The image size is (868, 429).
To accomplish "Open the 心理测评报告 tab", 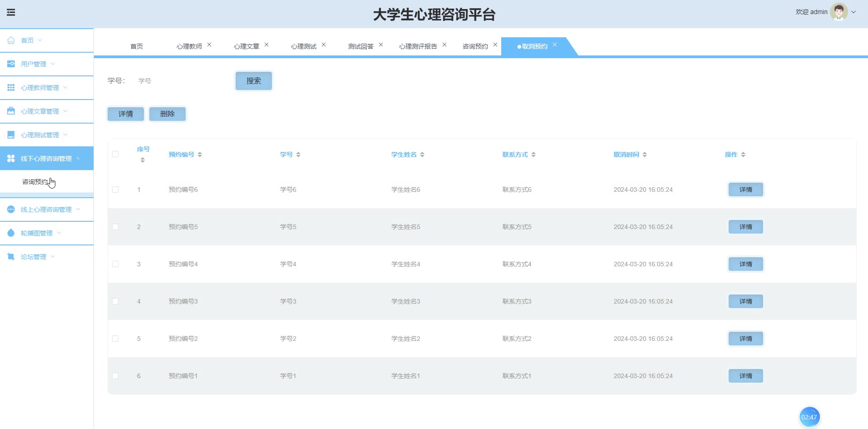I will pyautogui.click(x=418, y=46).
